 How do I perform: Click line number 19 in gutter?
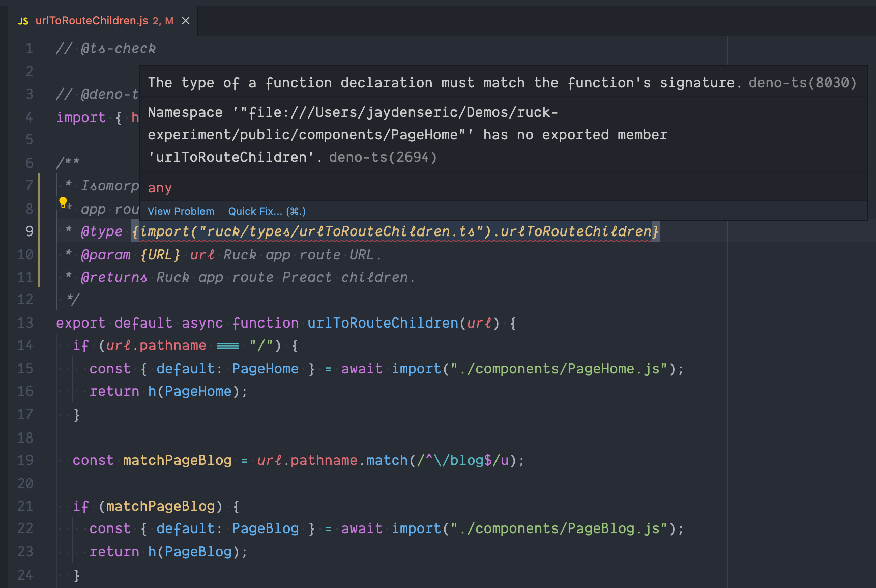click(x=25, y=460)
